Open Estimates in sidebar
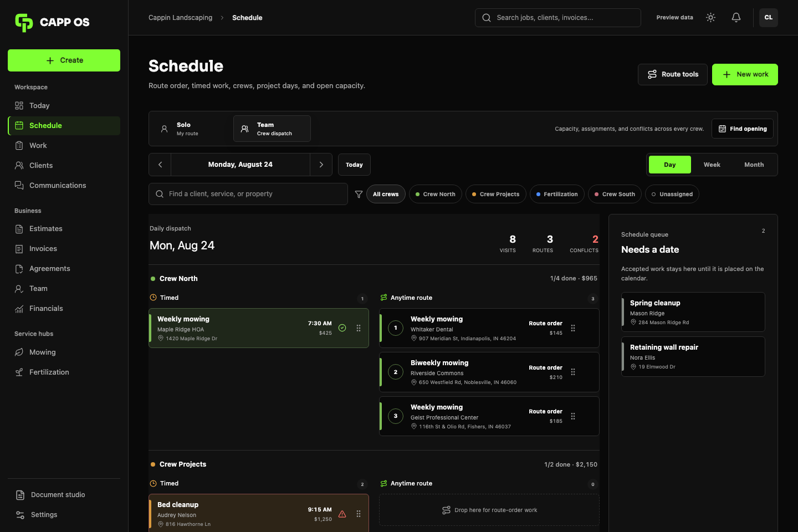Image resolution: width=798 pixels, height=532 pixels. click(64, 229)
